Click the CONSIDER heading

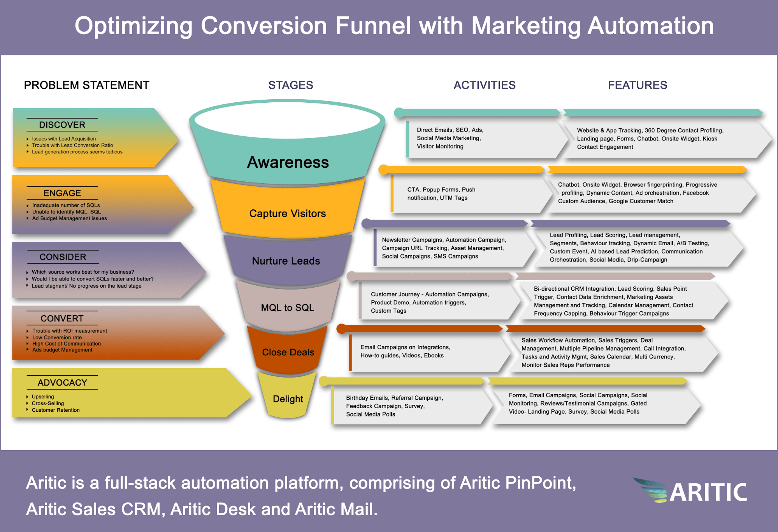[x=63, y=257]
